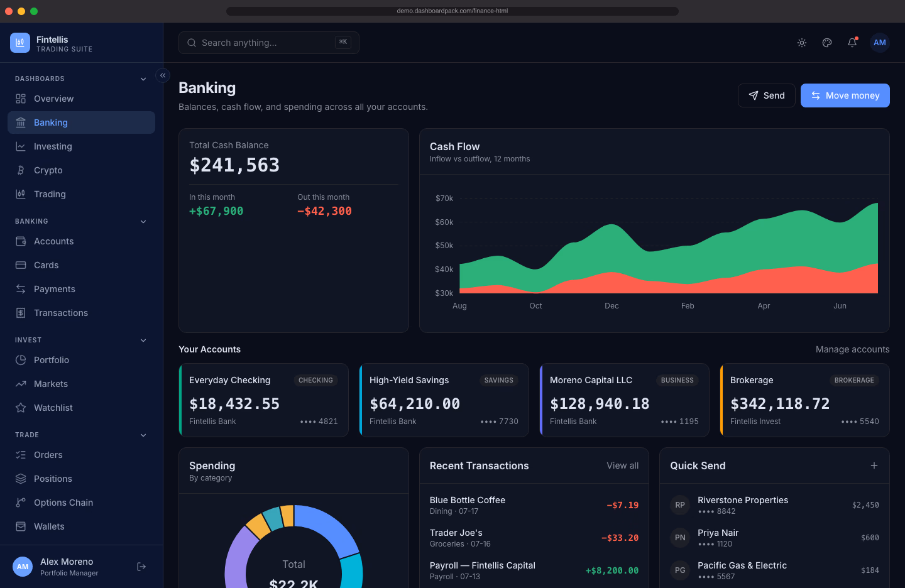The width and height of the screenshot is (905, 588).
Task: Click the search magnifier icon
Action: point(192,43)
